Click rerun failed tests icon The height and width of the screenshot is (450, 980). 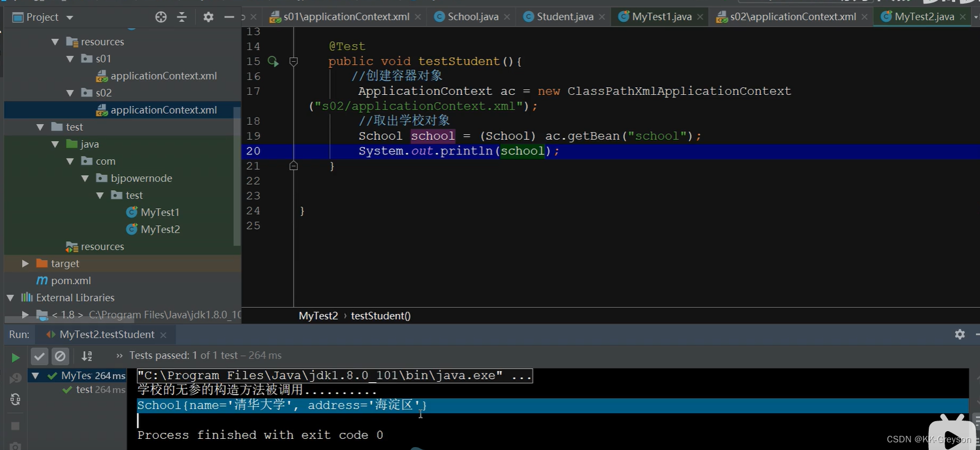click(15, 378)
